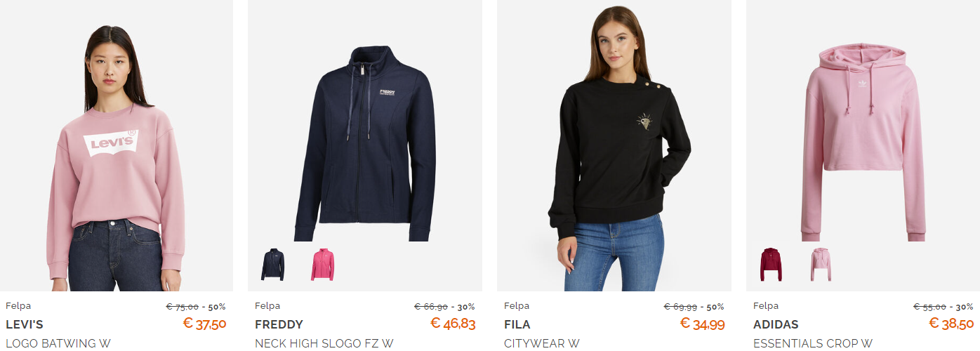The image size is (980, 351).
Task: Click the € 34,99 Fila price
Action: click(x=702, y=323)
